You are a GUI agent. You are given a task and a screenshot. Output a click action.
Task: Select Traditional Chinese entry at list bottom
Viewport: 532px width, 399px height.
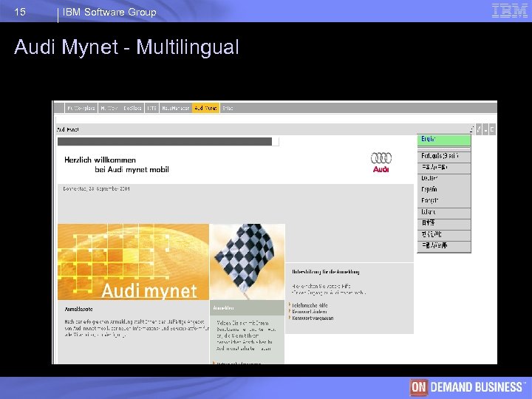click(x=444, y=246)
